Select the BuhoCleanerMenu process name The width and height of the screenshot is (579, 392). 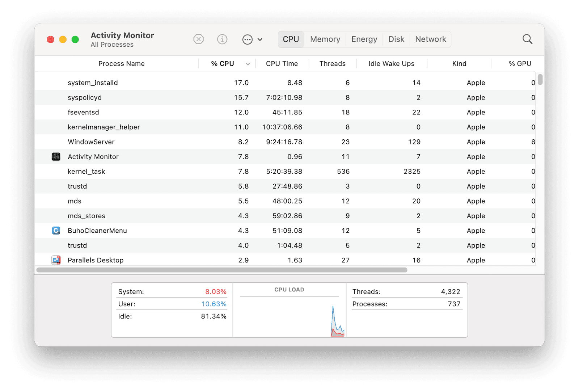point(97,231)
